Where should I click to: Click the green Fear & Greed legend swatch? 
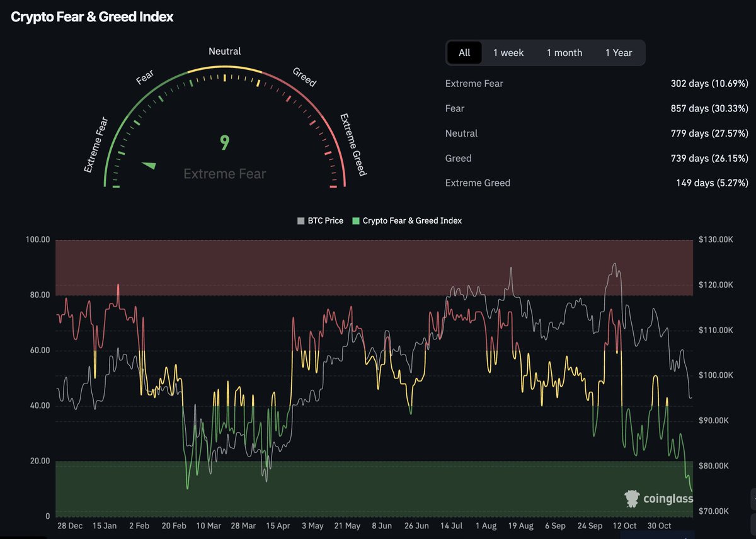(x=355, y=220)
